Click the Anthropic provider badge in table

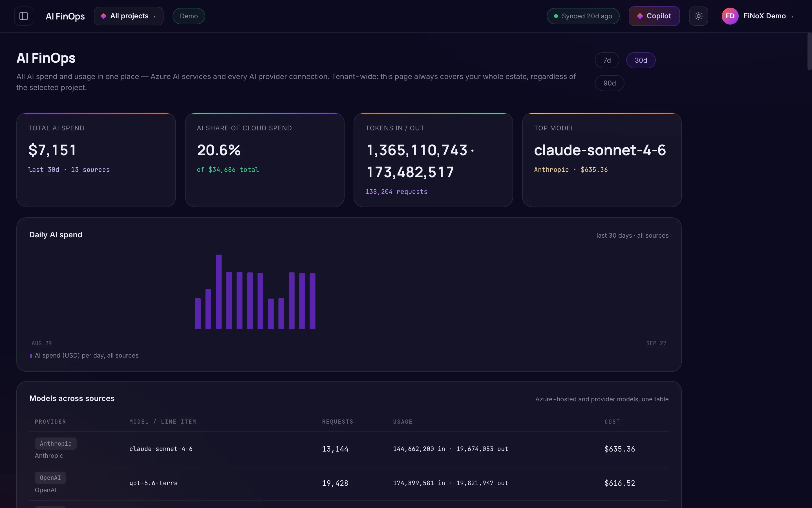tap(56, 443)
